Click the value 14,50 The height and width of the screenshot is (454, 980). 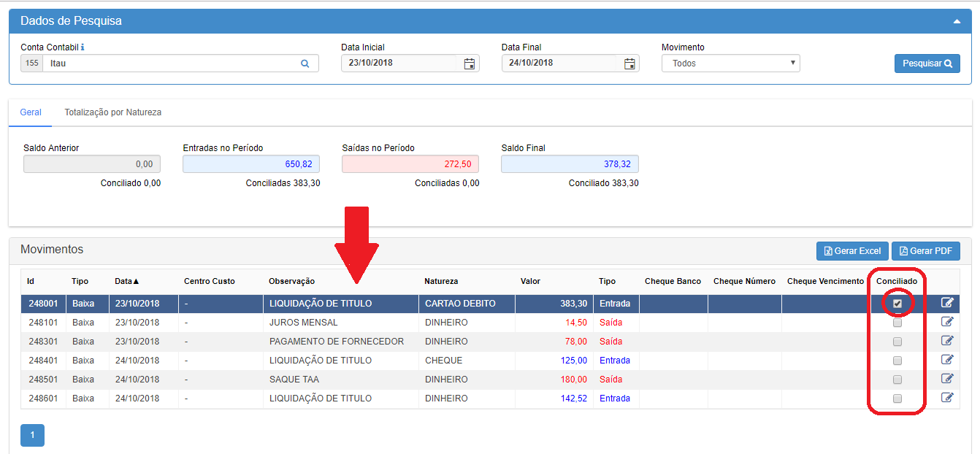575,323
